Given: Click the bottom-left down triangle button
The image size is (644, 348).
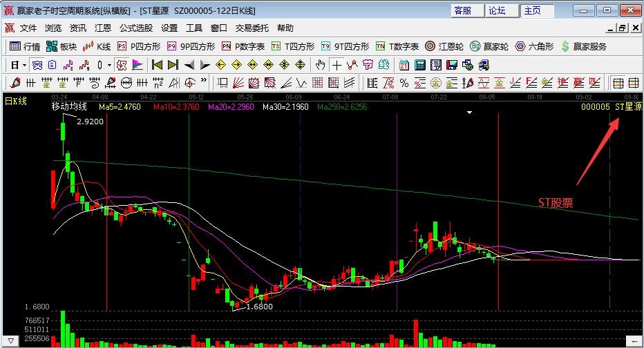Looking at the screenshot, I should pos(10,340).
